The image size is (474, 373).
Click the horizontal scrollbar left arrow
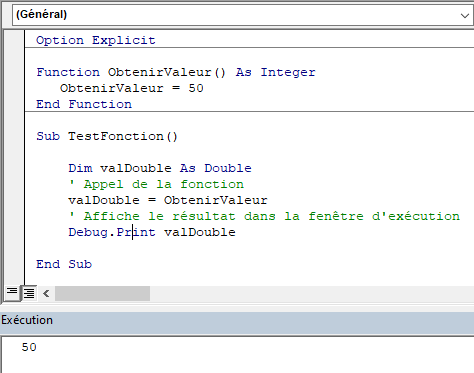[x=46, y=294]
